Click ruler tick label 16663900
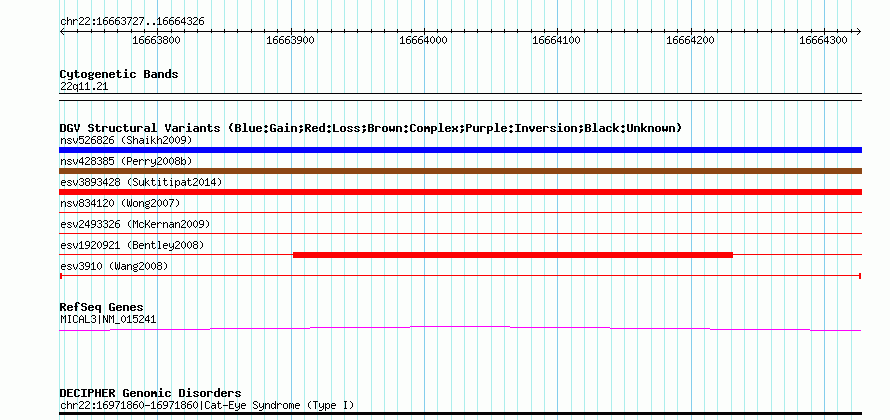Screen dimensions: 890x420 point(290,40)
